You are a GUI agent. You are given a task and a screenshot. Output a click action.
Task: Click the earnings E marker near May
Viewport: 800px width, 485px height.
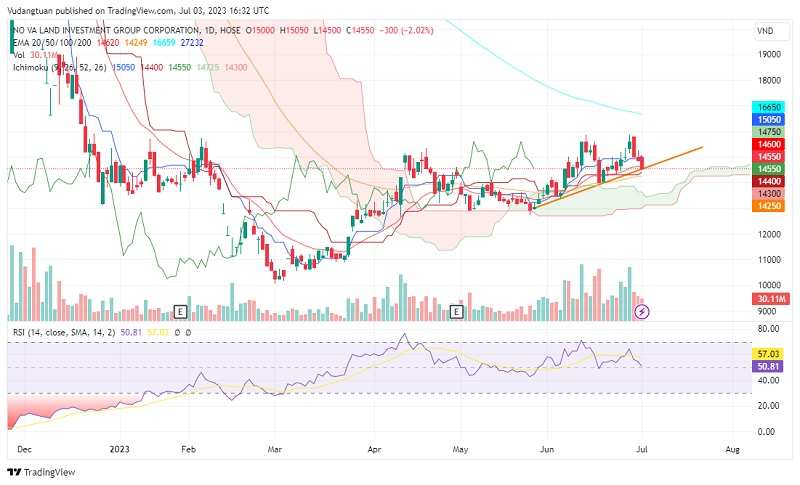457,311
